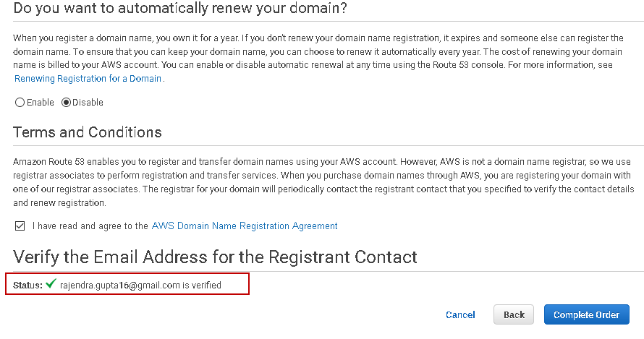
Task: Click the green verified checkmark icon
Action: pos(51,285)
